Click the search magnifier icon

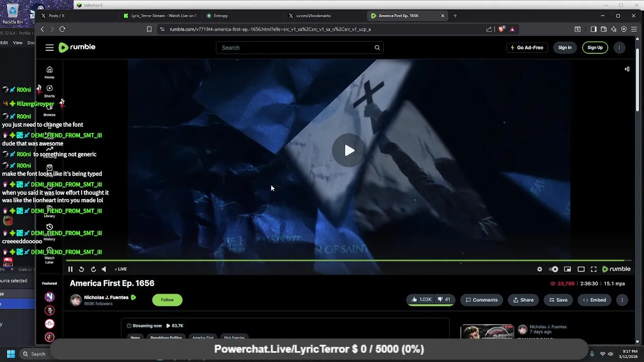(377, 48)
